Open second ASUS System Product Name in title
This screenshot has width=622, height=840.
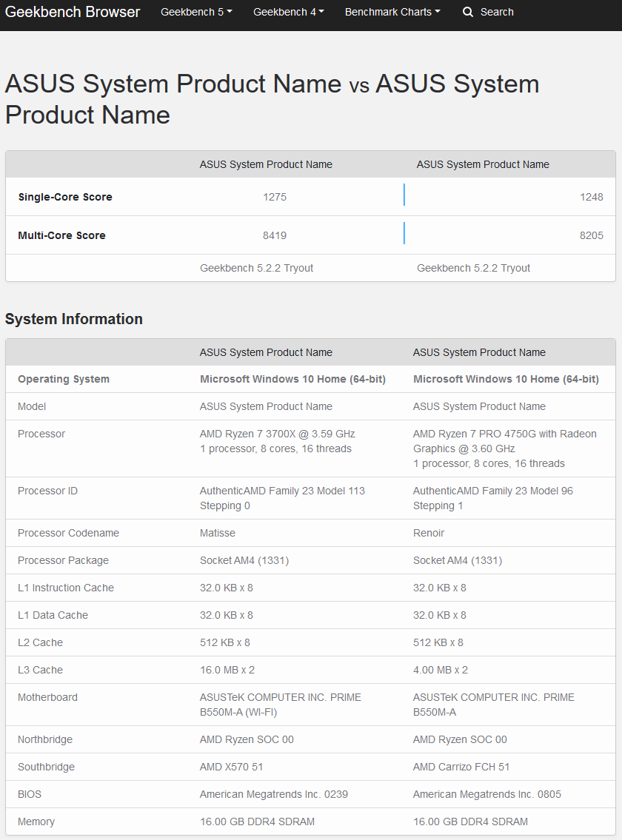tap(272, 100)
